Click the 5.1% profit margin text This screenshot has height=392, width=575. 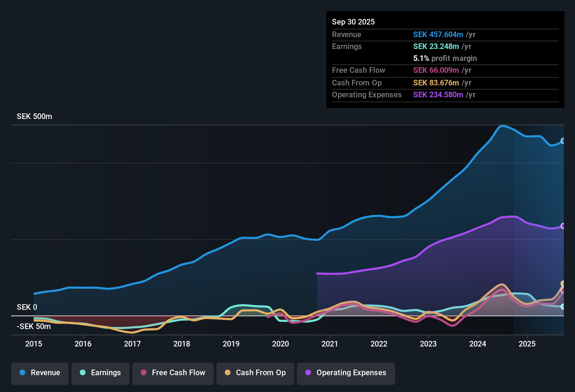[445, 58]
